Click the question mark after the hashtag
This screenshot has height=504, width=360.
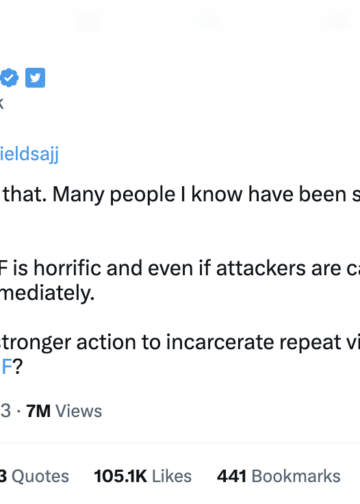[17, 367]
